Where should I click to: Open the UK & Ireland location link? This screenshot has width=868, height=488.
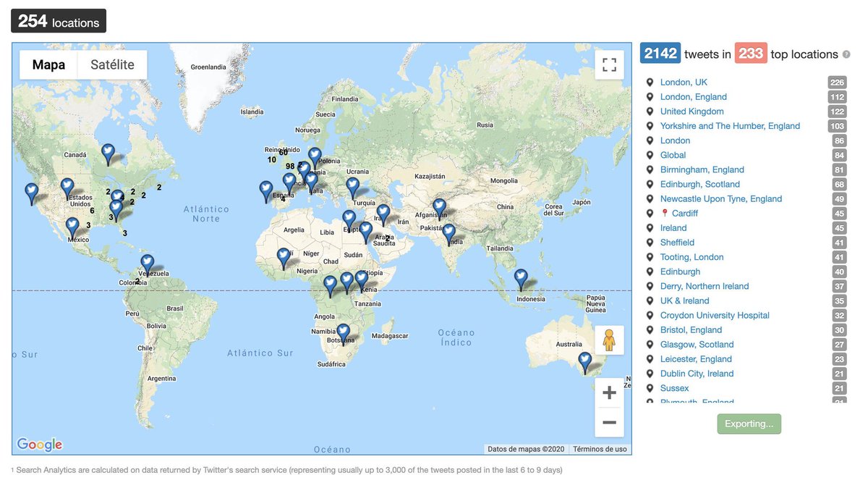point(684,300)
